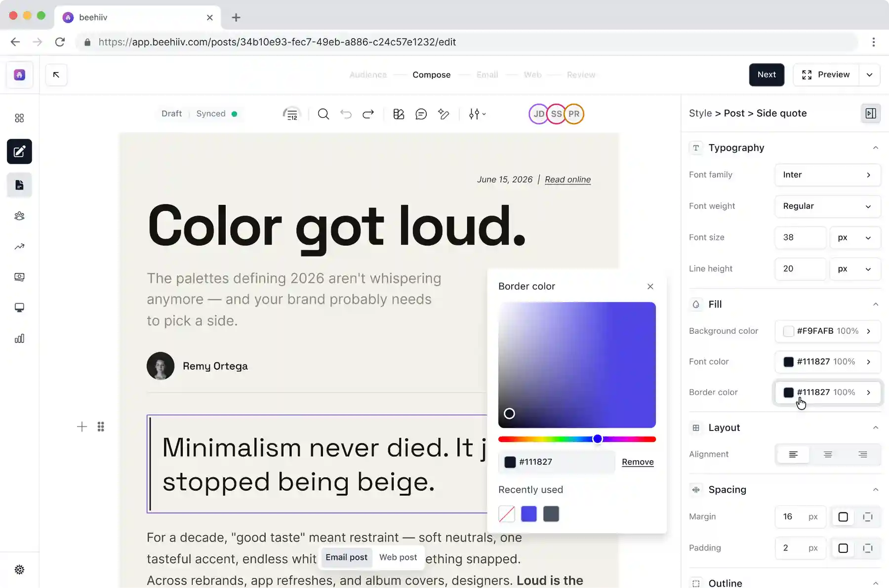Redo the last edit

tap(368, 114)
